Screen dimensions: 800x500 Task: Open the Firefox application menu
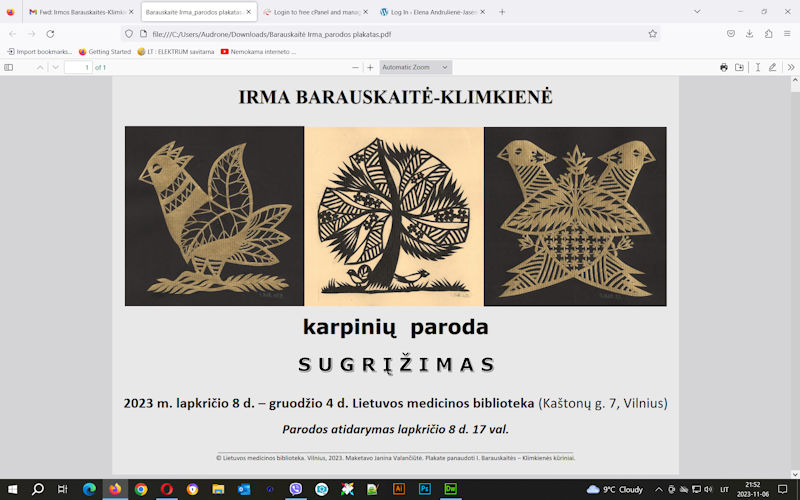[787, 34]
